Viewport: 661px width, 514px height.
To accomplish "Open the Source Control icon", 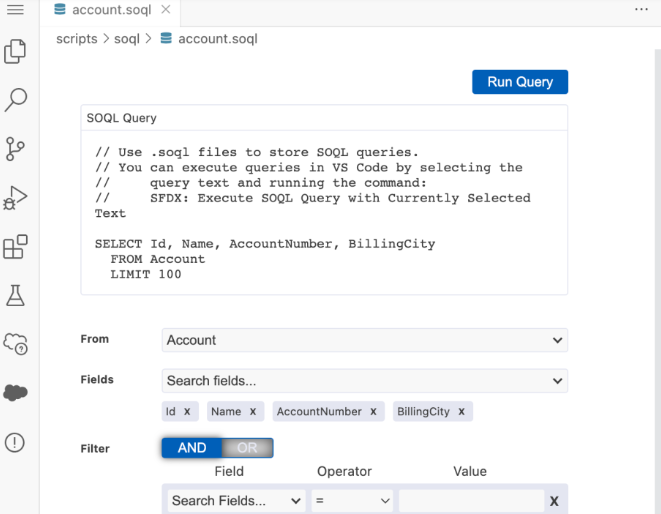I will 15,148.
